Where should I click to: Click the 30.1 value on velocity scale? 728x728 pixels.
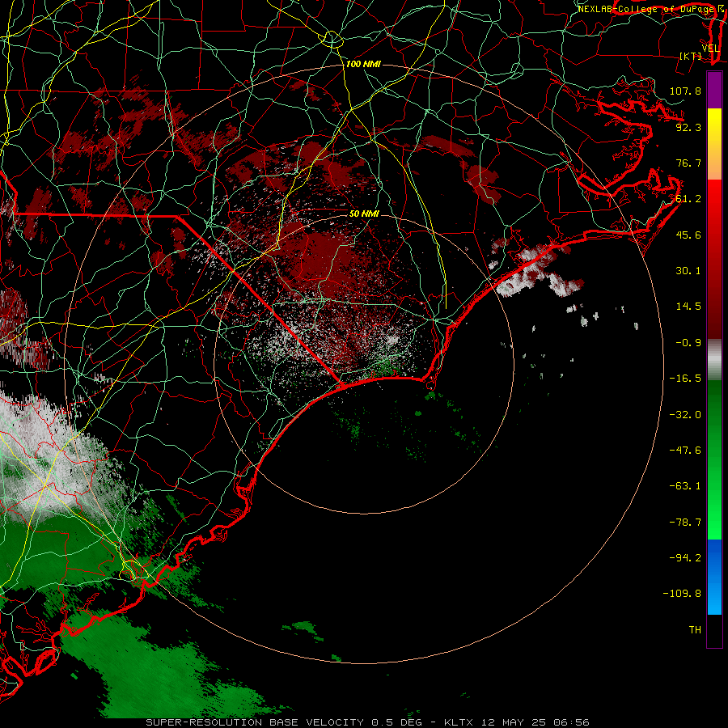click(x=688, y=270)
